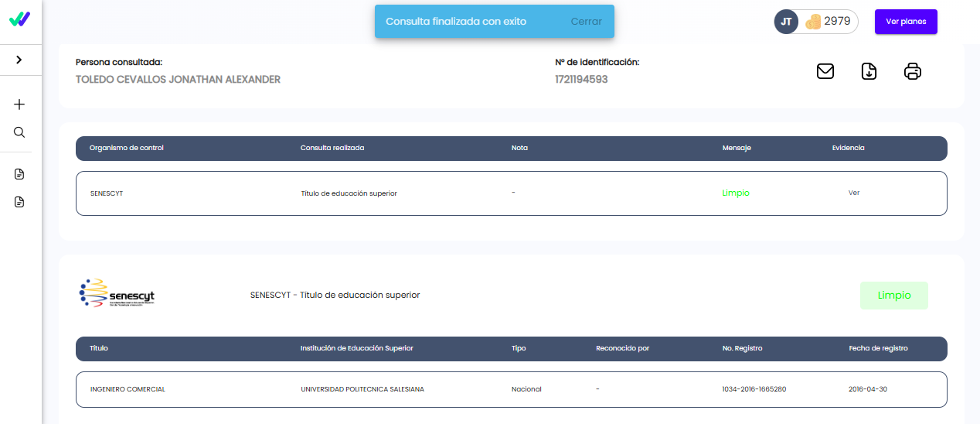Screen dimensions: 980x424
Task: Print the report with printer icon
Action: pyautogui.click(x=913, y=71)
